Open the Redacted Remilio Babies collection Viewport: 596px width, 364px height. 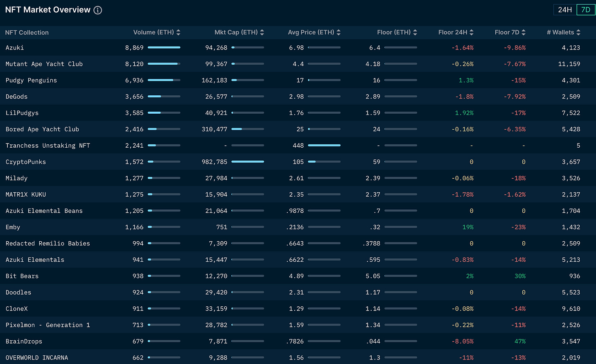click(48, 243)
